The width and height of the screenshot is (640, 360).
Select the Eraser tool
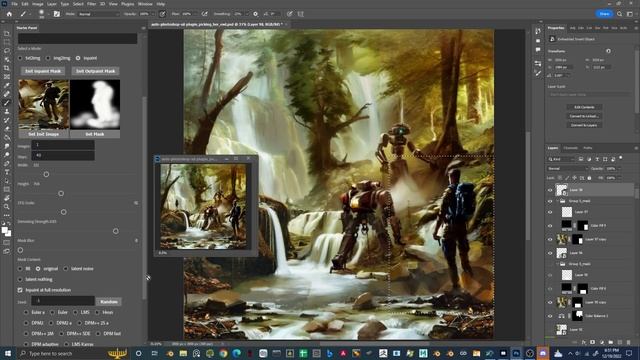pyautogui.click(x=7, y=129)
